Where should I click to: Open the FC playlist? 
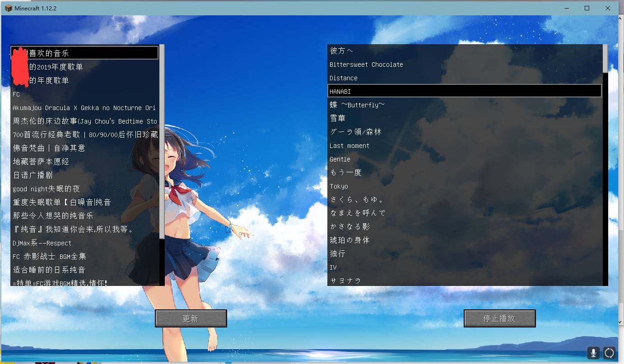(x=16, y=94)
